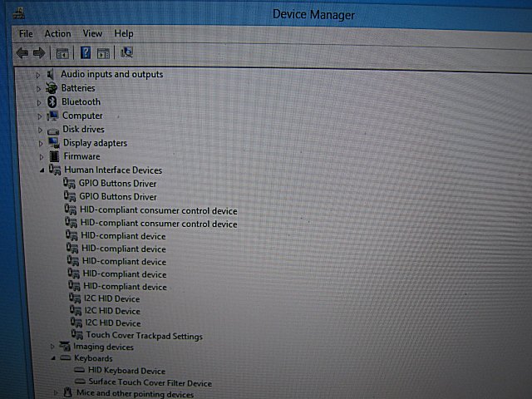532x399 pixels.
Task: Click the Device Manager title bar icon
Action: point(18,13)
